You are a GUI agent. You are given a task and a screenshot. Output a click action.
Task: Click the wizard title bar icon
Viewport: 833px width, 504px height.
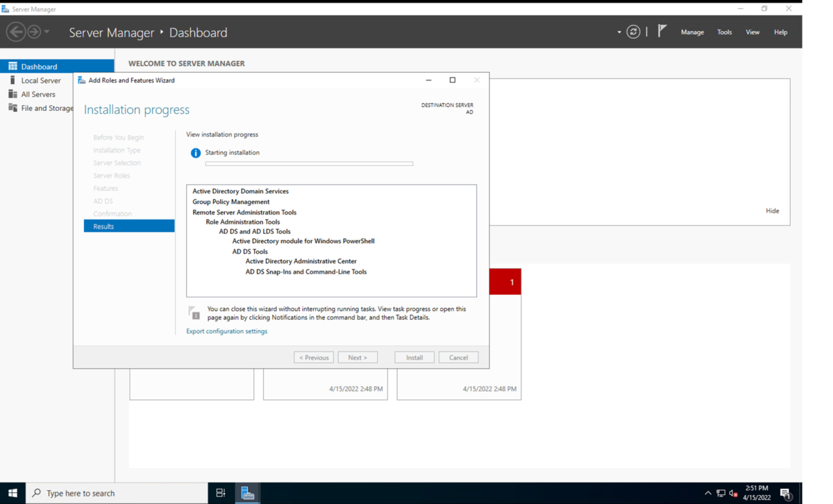click(81, 81)
